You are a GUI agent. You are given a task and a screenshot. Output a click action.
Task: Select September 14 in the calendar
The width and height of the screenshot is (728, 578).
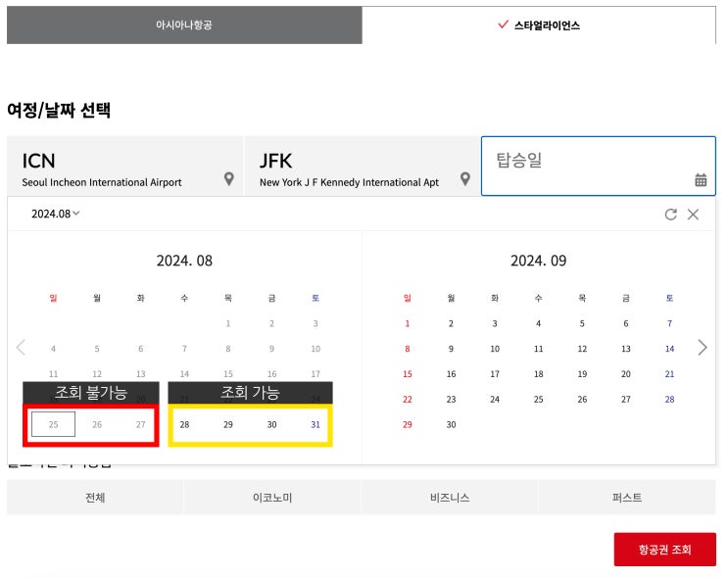click(x=669, y=349)
